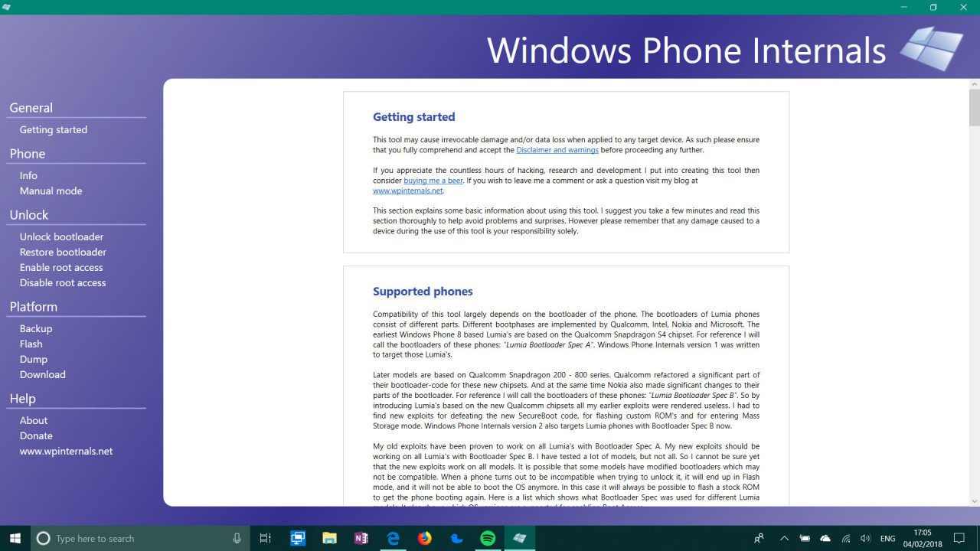Viewport: 980px width, 551px height.
Task: Click the buying me a beer link
Action: (x=433, y=181)
